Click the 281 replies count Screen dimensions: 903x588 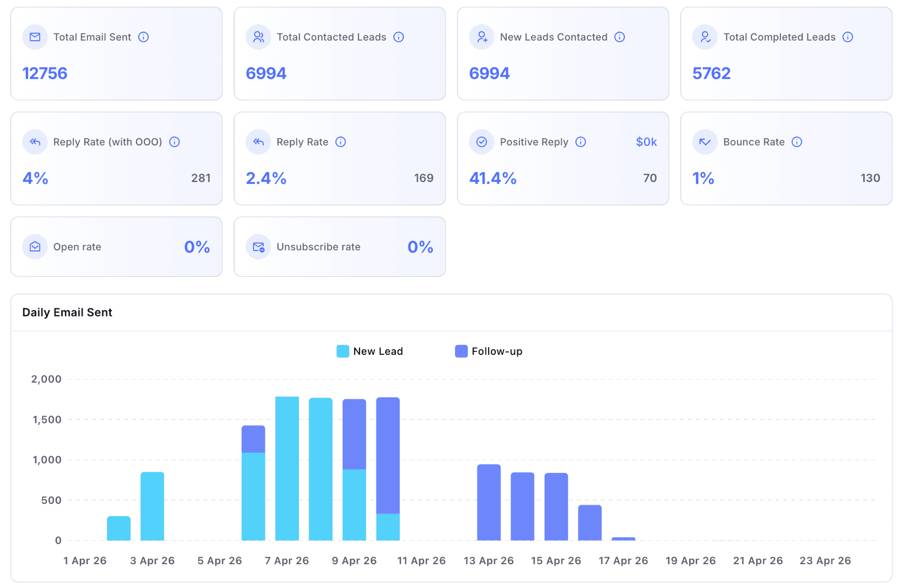pyautogui.click(x=201, y=178)
